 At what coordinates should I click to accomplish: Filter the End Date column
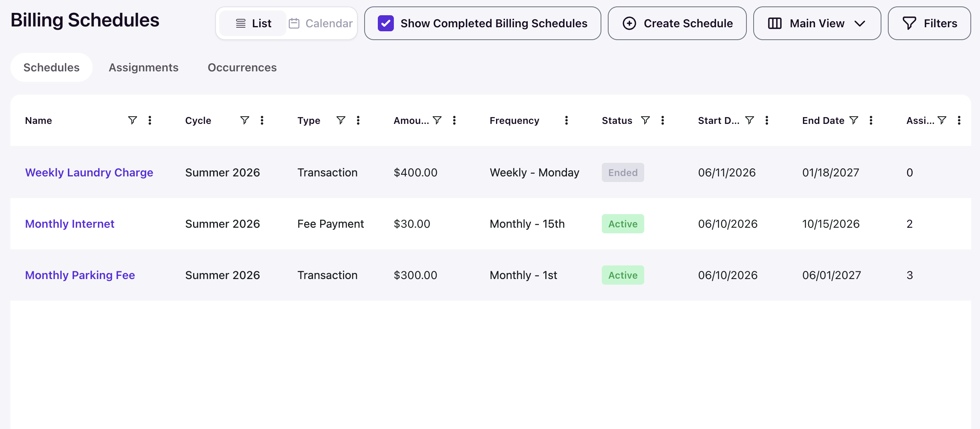pyautogui.click(x=854, y=120)
